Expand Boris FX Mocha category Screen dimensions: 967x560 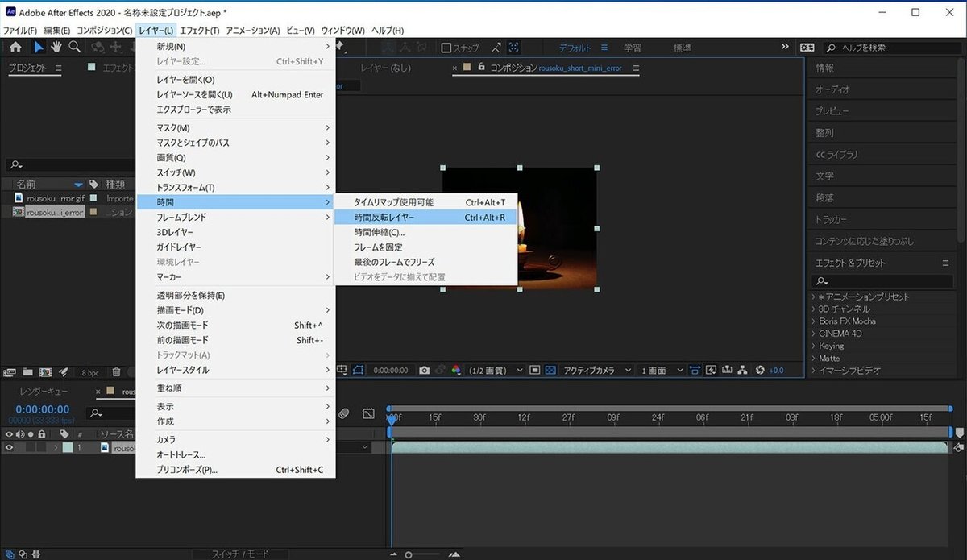tap(813, 321)
